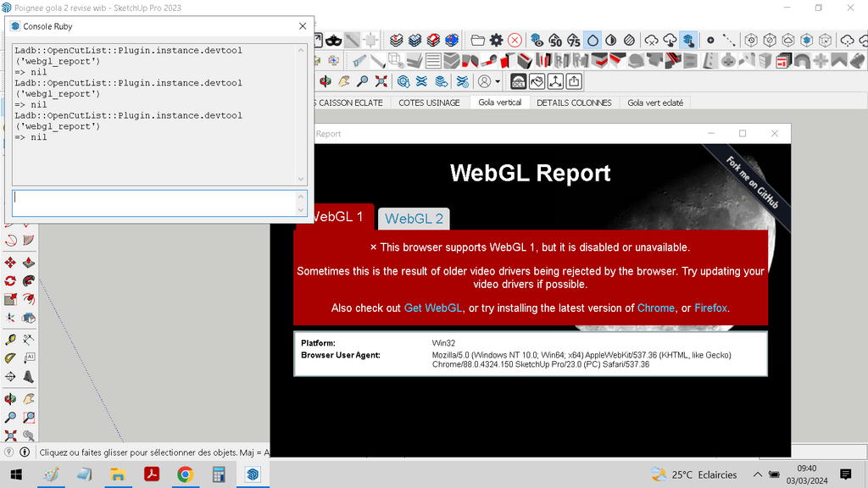Select the Zoom Window tool
Image resolution: width=868 pixels, height=488 pixels.
(x=29, y=417)
